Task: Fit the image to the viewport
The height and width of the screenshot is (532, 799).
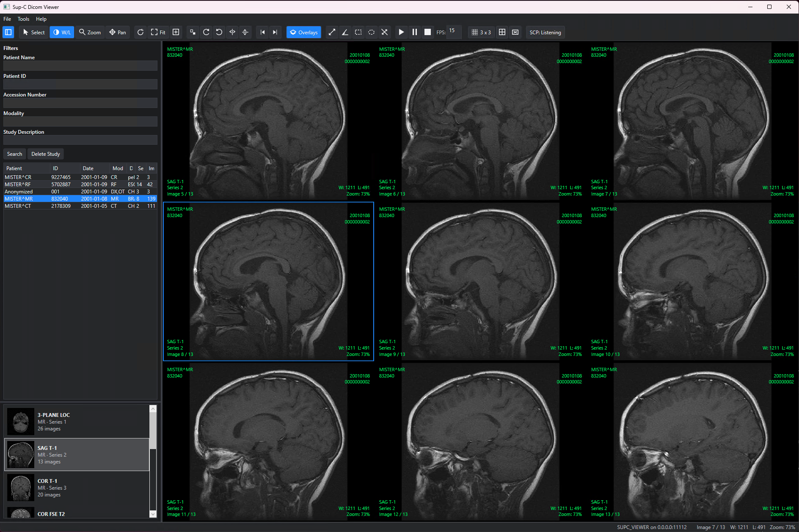Action: click(x=158, y=32)
